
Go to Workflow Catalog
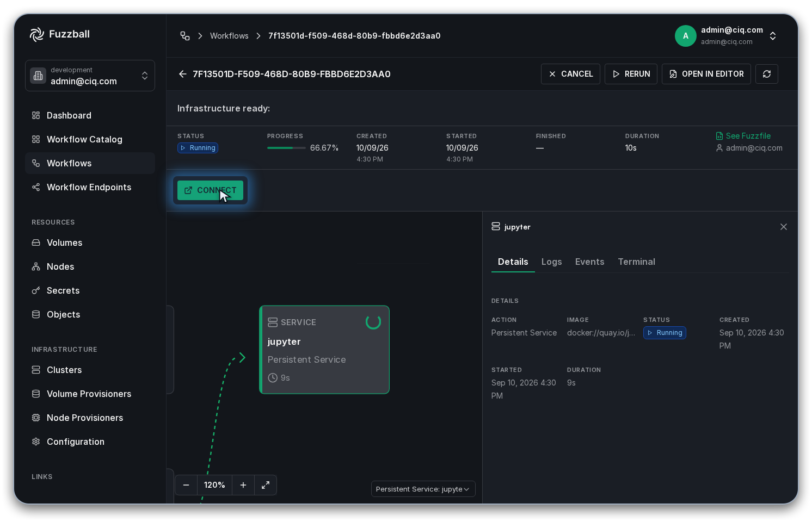(x=90, y=139)
